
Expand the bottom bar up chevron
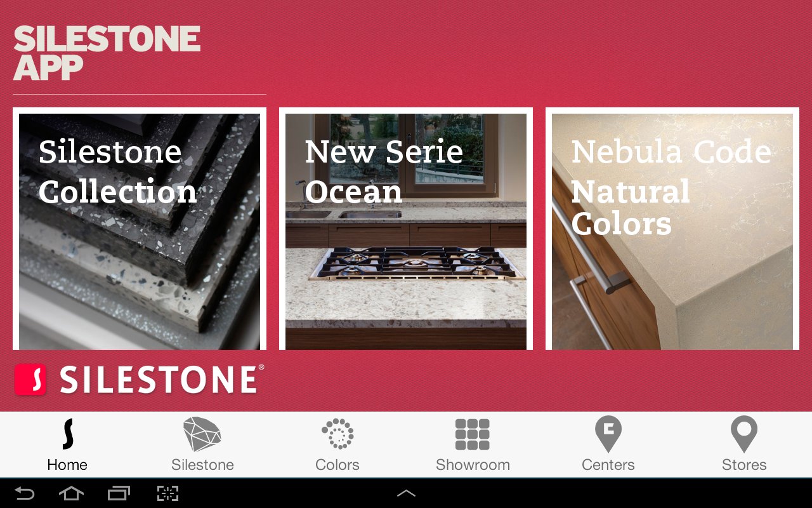click(406, 493)
